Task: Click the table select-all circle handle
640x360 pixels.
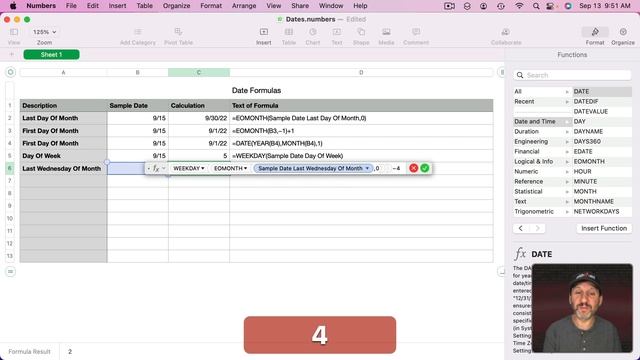Action: click(11, 72)
